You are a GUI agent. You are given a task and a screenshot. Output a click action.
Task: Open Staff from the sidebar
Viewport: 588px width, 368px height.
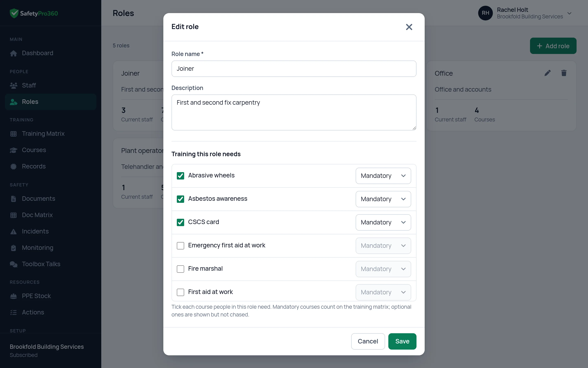click(x=51, y=85)
